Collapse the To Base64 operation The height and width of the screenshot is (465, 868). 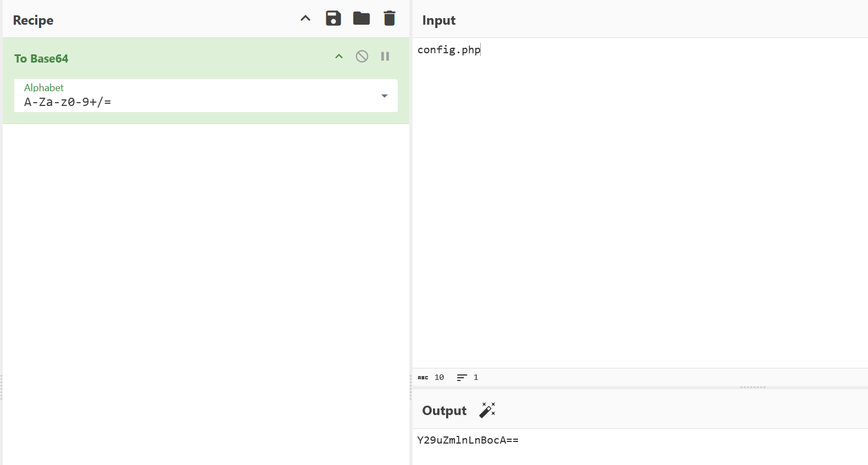point(339,56)
